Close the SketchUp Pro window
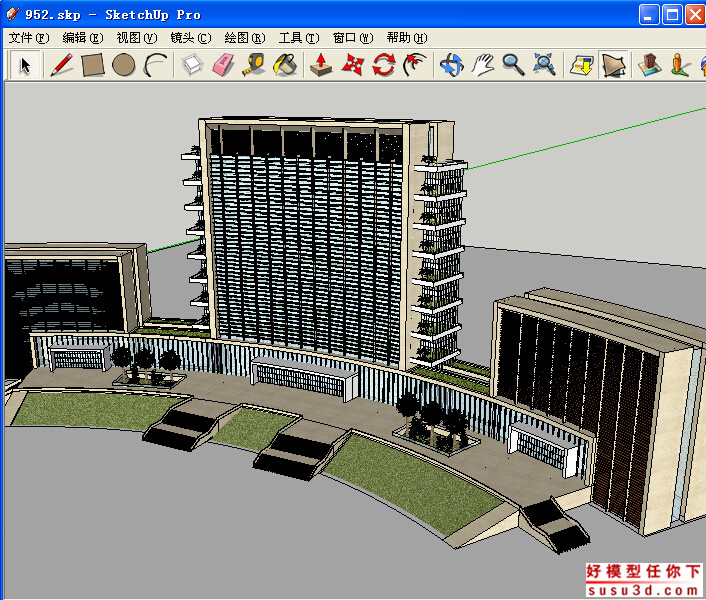The width and height of the screenshot is (706, 600). [695, 15]
